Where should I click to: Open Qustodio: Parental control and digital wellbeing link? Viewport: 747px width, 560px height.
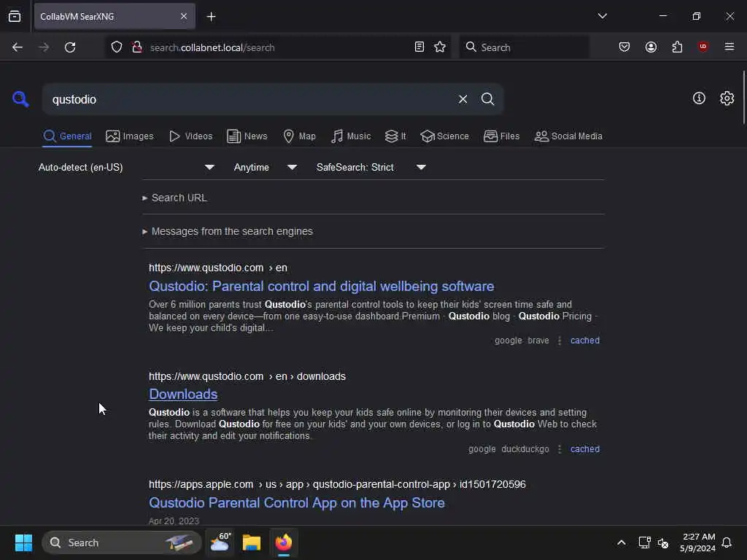[321, 286]
